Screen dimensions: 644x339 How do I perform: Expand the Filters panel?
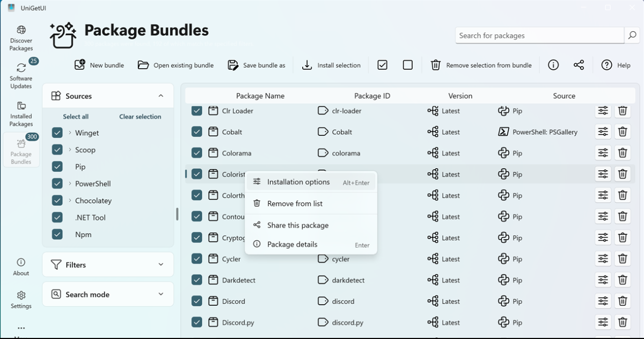pyautogui.click(x=108, y=265)
